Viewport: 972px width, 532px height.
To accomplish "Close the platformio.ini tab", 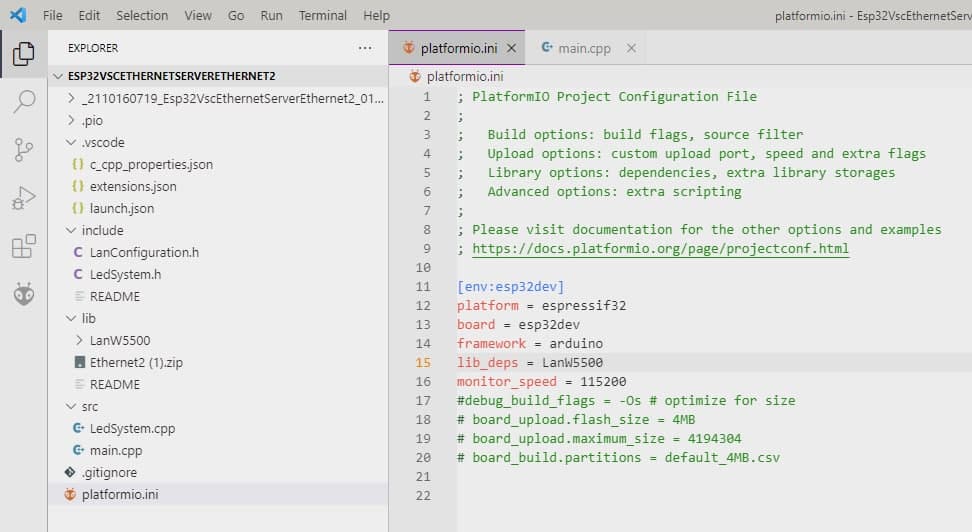I will [511, 48].
